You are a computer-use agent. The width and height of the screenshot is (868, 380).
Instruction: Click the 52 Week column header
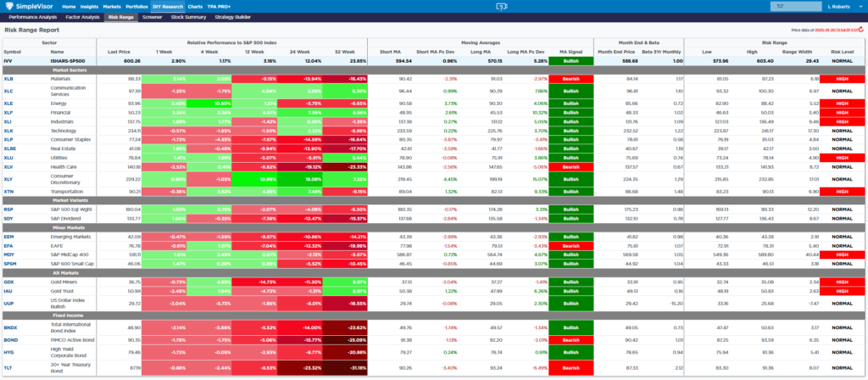tap(344, 52)
